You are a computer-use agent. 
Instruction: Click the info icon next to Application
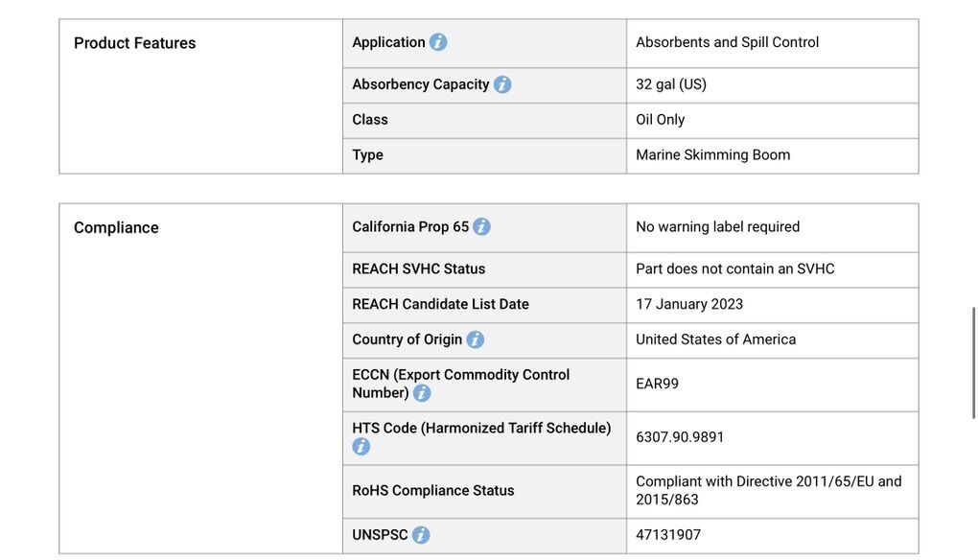[438, 42]
